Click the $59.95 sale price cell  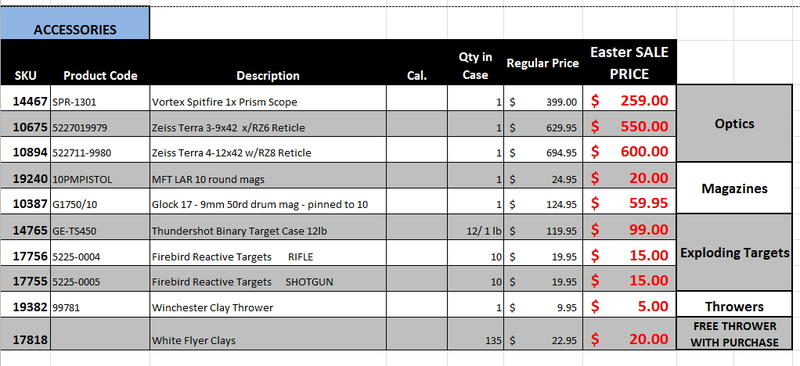point(630,202)
